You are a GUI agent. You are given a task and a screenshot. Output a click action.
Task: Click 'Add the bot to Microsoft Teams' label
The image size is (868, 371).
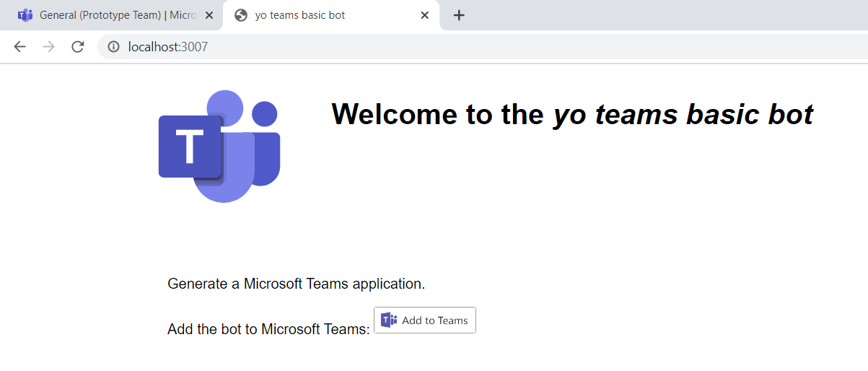[x=268, y=329]
